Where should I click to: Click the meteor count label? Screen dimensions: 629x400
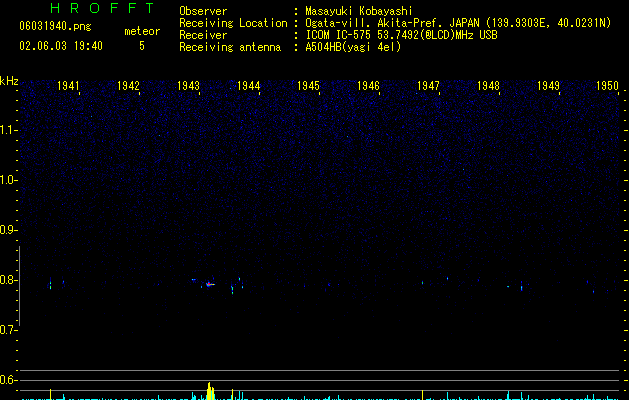click(142, 31)
